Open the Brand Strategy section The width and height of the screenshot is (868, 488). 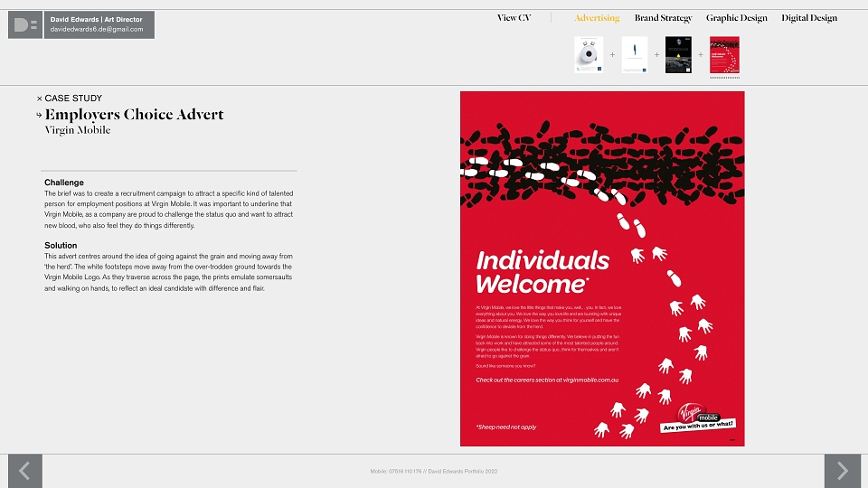point(663,18)
